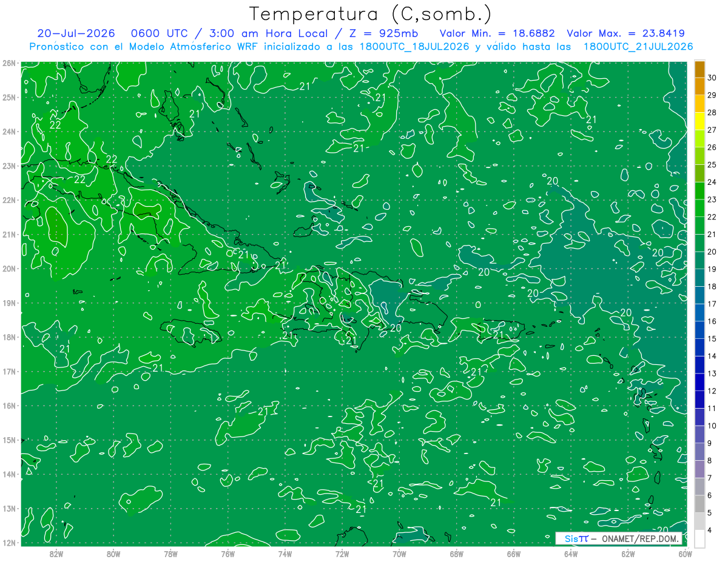Image resolution: width=728 pixels, height=562 pixels.
Task: Click the "66W" longitude axis label
Action: click(x=513, y=553)
